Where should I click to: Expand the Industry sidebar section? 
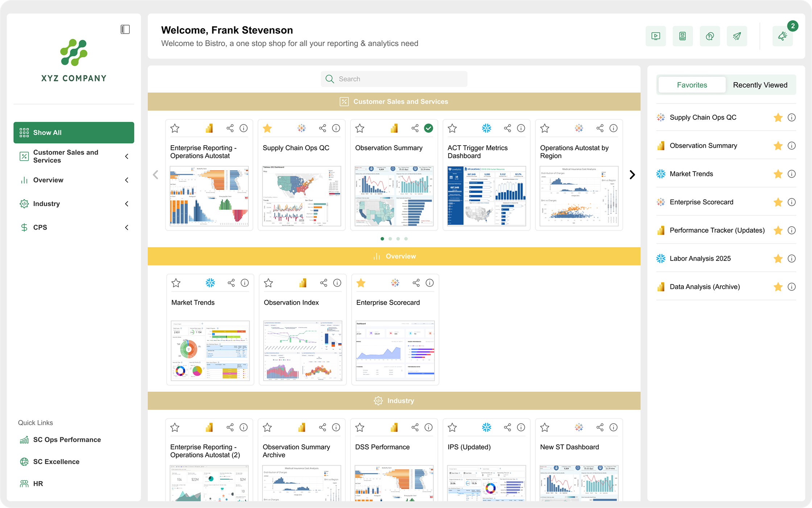click(x=127, y=204)
